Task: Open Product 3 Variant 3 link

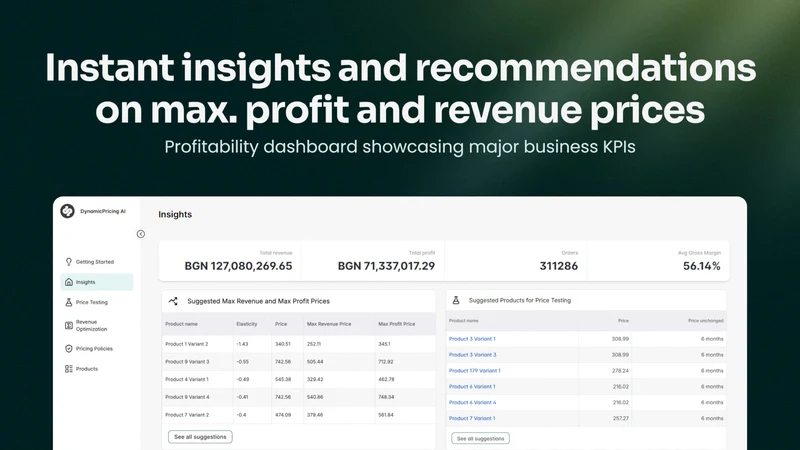Action: pos(472,355)
